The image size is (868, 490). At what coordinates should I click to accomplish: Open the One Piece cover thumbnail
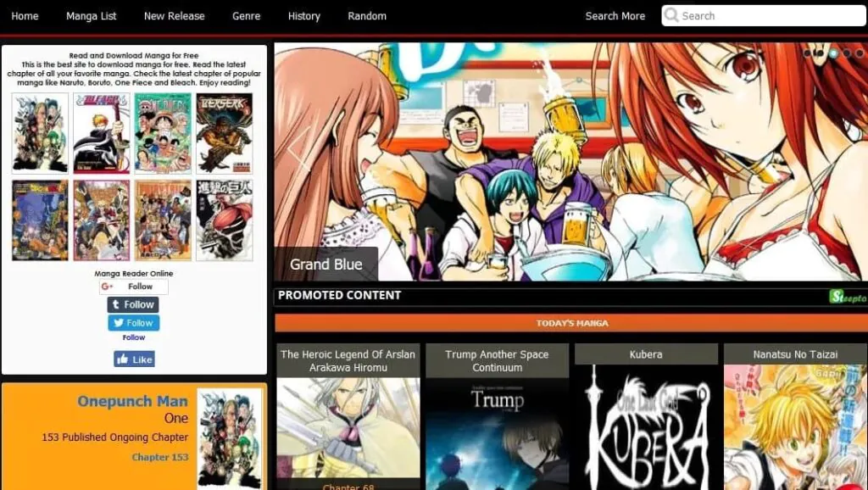163,133
